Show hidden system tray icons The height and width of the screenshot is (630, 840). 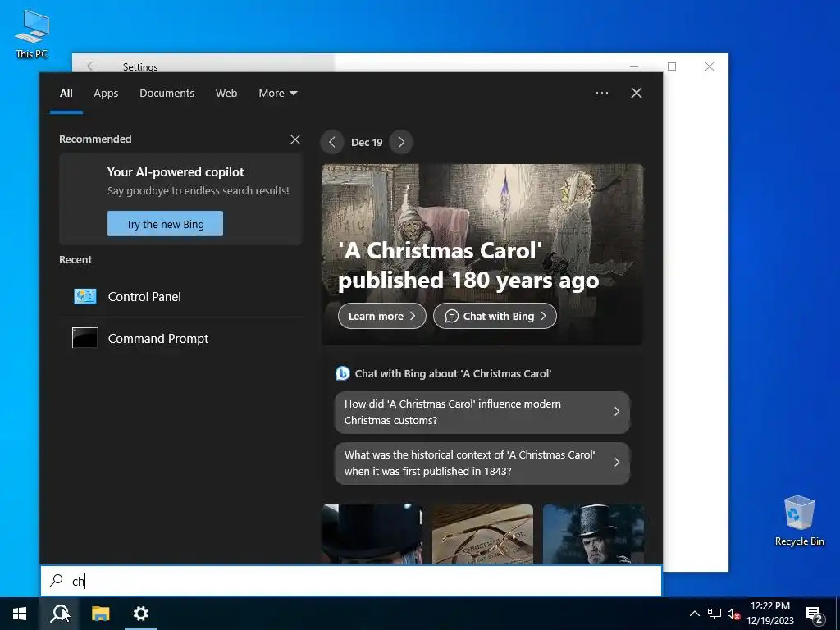click(x=694, y=614)
